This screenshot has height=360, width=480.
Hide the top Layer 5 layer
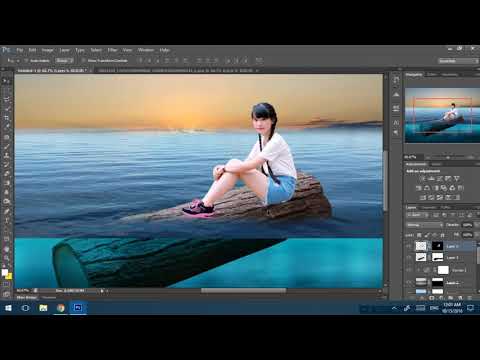click(409, 246)
